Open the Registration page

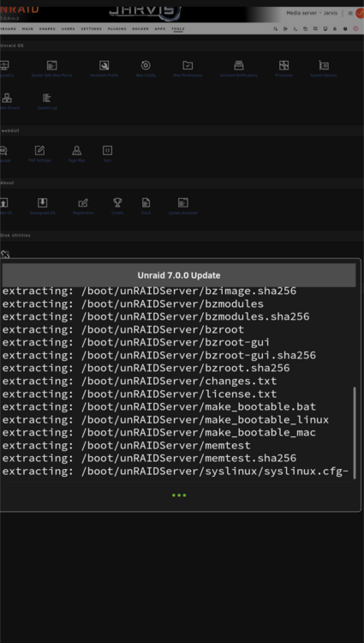[83, 207]
